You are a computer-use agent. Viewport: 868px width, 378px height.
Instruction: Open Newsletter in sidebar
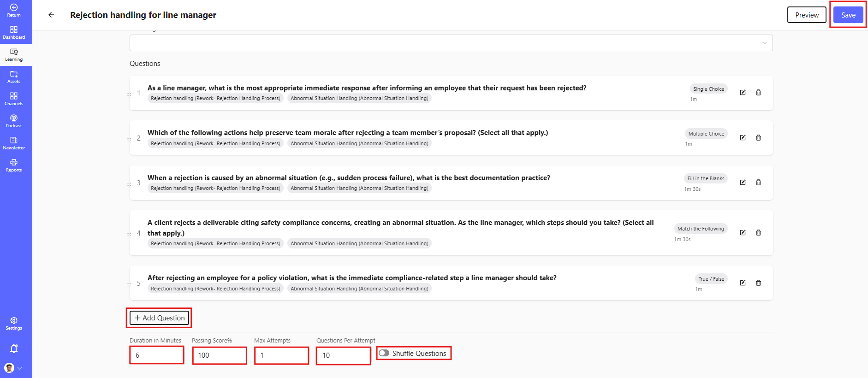tap(14, 143)
